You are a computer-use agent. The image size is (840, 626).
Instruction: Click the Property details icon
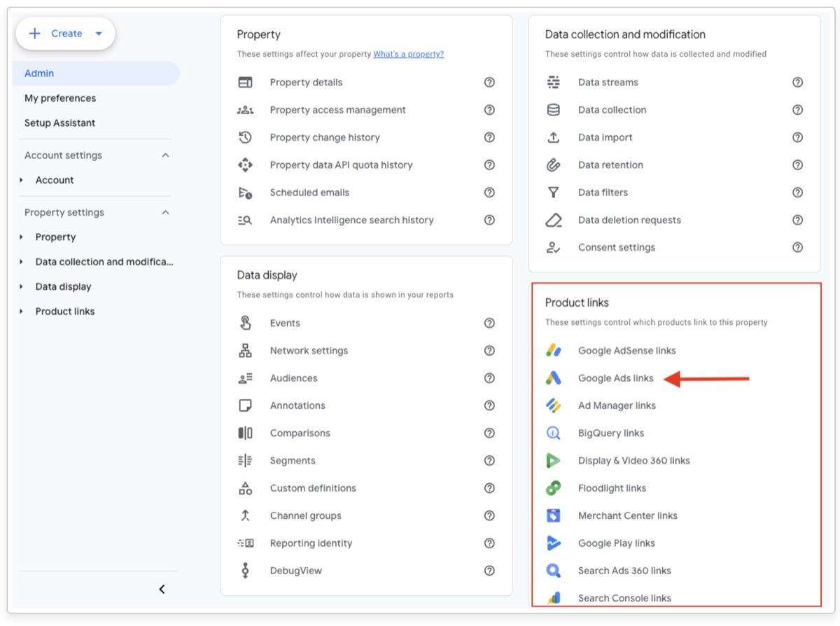pyautogui.click(x=245, y=83)
